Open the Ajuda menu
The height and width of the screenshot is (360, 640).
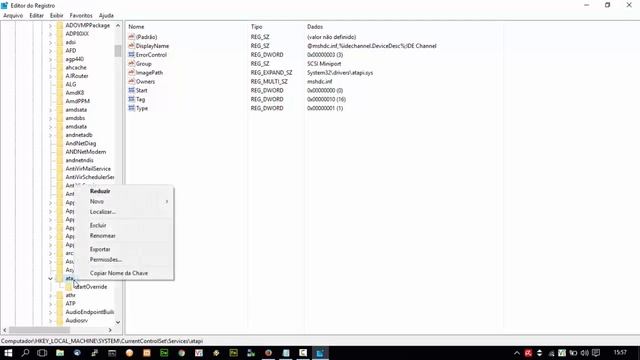point(106,16)
